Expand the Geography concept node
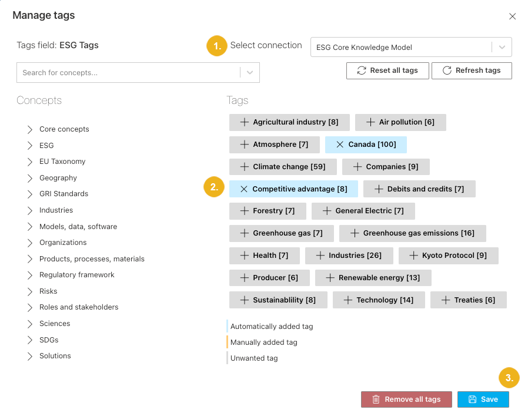The height and width of the screenshot is (420, 528). 30,177
